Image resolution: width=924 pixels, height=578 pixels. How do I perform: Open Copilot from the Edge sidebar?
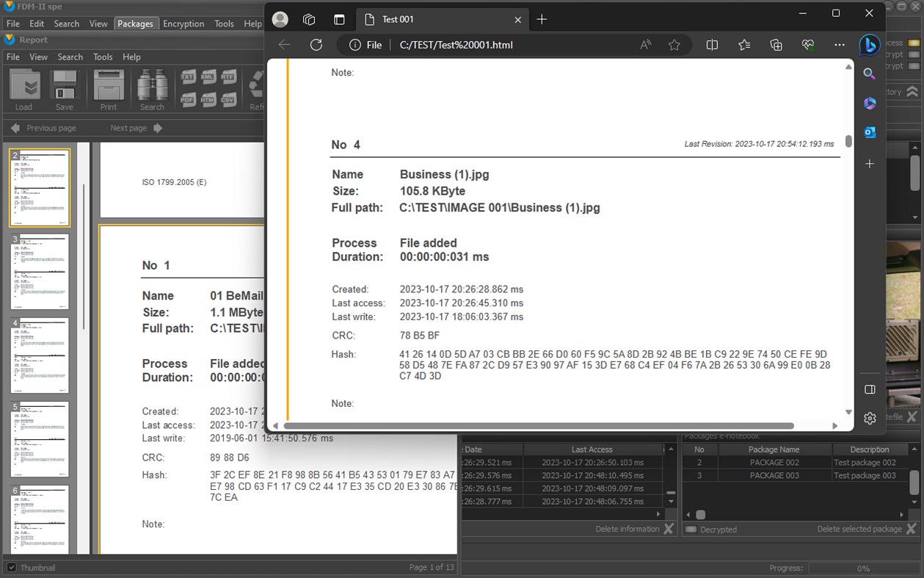point(869,44)
